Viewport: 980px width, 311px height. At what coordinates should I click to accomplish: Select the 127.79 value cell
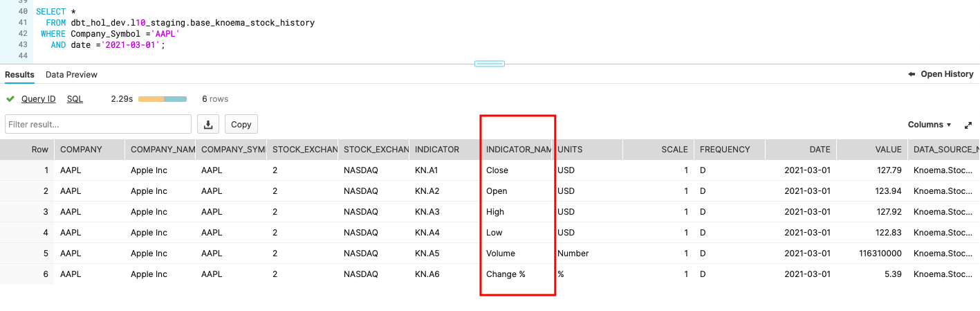888,170
